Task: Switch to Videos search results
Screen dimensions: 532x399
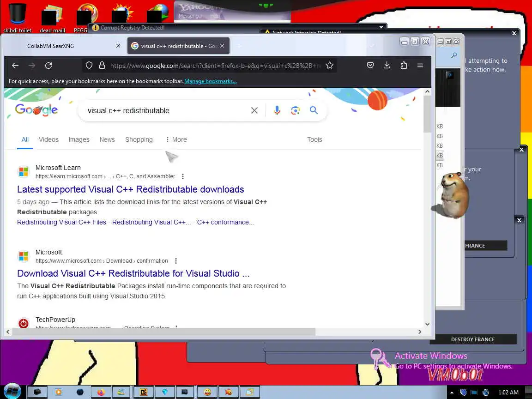Action: coord(48,140)
